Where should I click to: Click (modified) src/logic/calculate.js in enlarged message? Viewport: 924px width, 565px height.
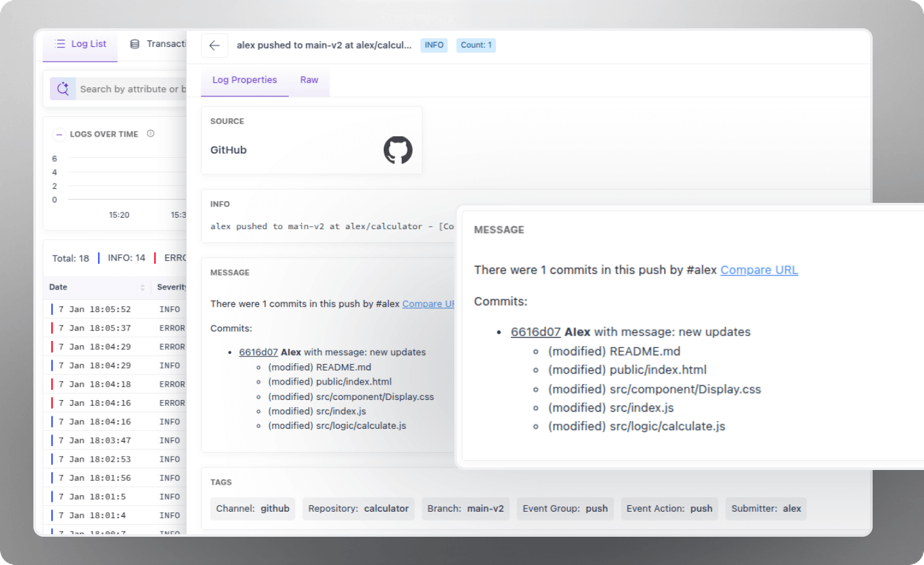(x=637, y=426)
